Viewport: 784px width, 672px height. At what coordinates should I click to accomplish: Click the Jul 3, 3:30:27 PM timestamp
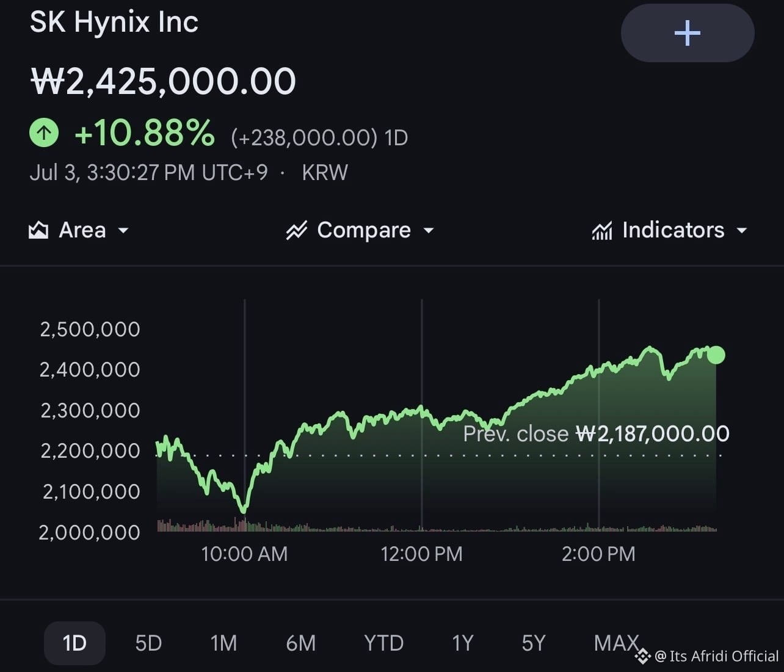point(148,172)
